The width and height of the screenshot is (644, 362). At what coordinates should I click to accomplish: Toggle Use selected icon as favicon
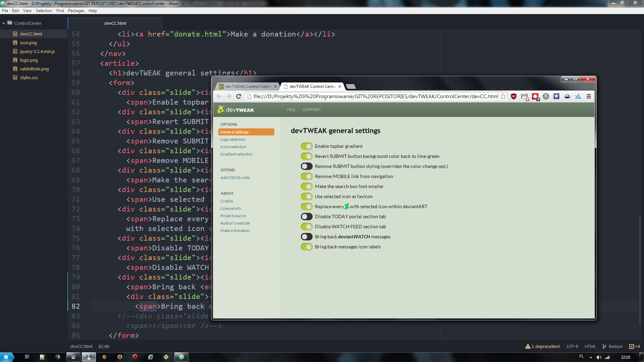307,196
